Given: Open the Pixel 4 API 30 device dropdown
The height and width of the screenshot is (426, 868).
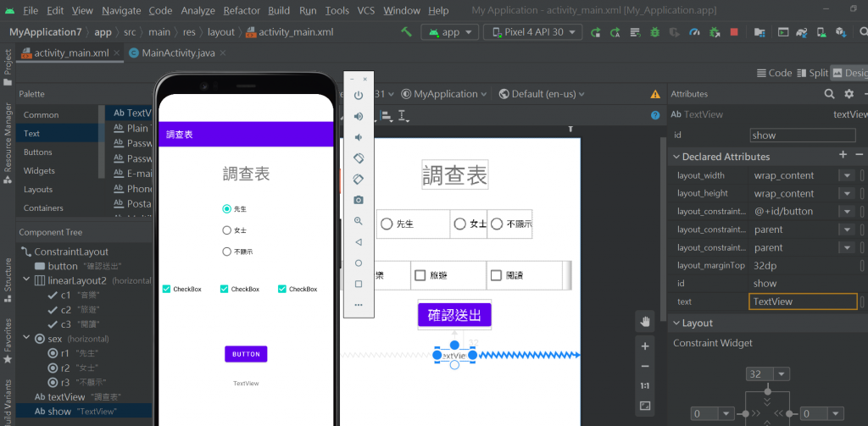Looking at the screenshot, I should (533, 32).
